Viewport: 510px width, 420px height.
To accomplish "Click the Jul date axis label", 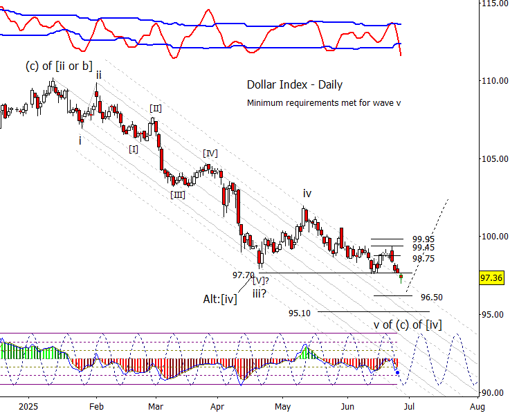I will [x=409, y=407].
